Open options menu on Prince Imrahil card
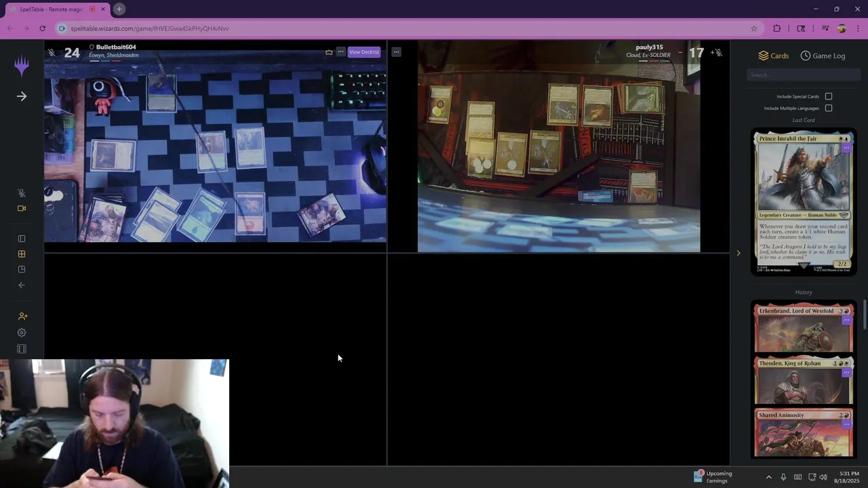The width and height of the screenshot is (868, 488). pyautogui.click(x=846, y=148)
